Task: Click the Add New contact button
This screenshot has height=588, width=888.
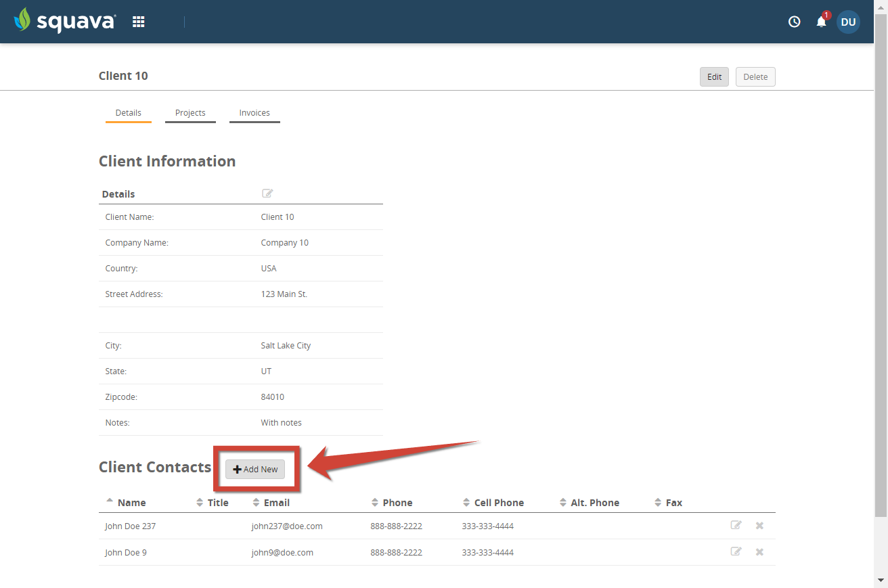Action: tap(255, 469)
